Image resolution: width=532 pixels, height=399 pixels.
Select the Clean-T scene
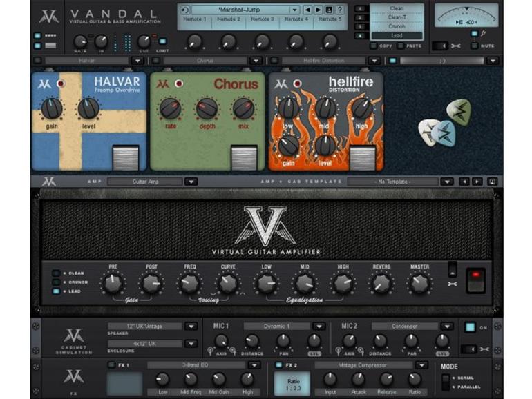(x=397, y=17)
